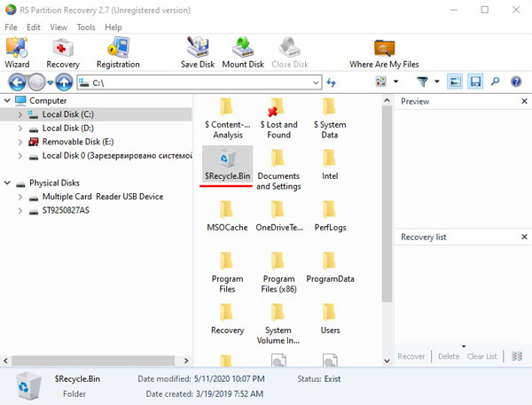The image size is (532, 405).
Task: Click the Clear List button
Action: [481, 356]
